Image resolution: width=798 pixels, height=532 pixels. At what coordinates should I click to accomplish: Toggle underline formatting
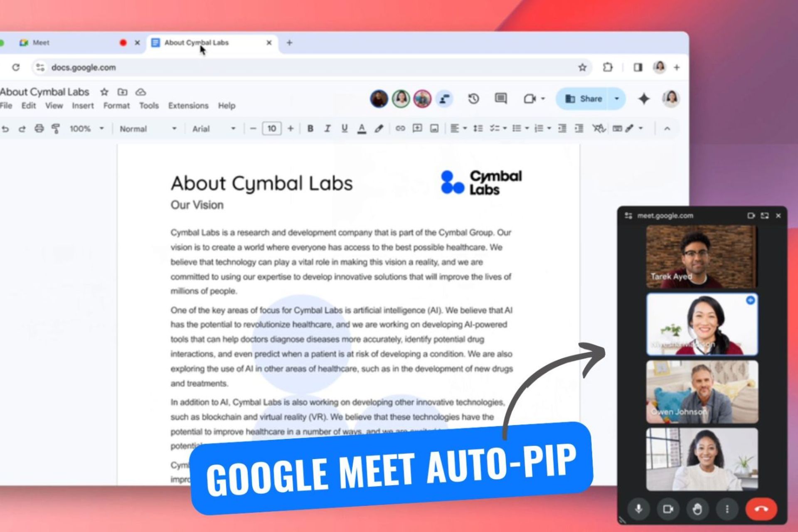click(x=345, y=129)
